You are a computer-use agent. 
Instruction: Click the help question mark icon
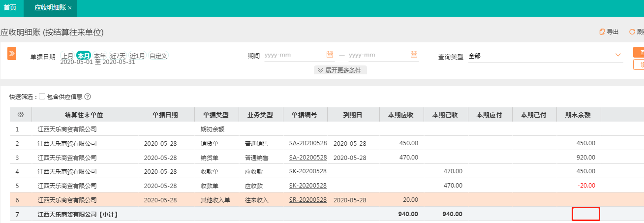click(x=88, y=97)
